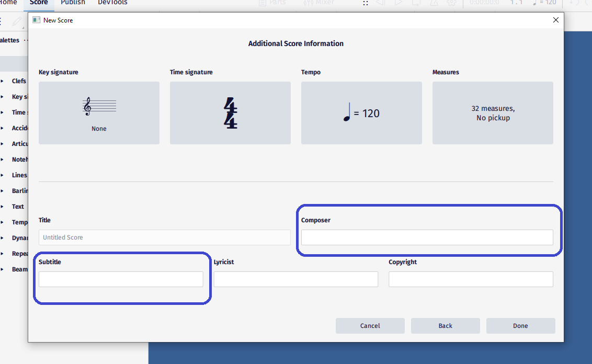Click the pencil edit icon near Palettes
This screenshot has width=592, height=364.
pyautogui.click(x=17, y=21)
